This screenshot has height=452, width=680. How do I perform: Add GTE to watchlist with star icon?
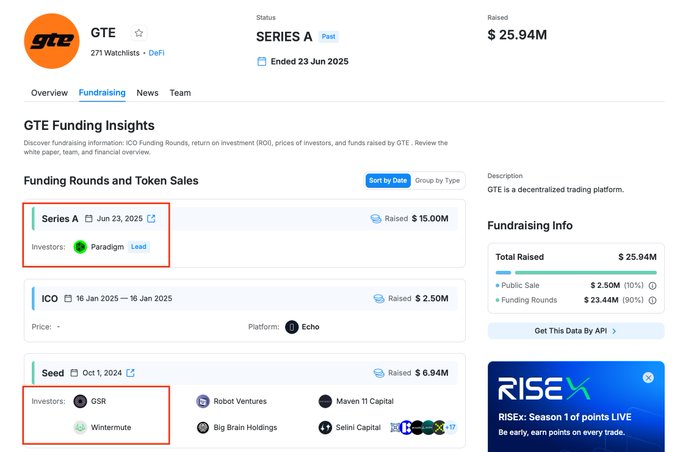point(139,33)
